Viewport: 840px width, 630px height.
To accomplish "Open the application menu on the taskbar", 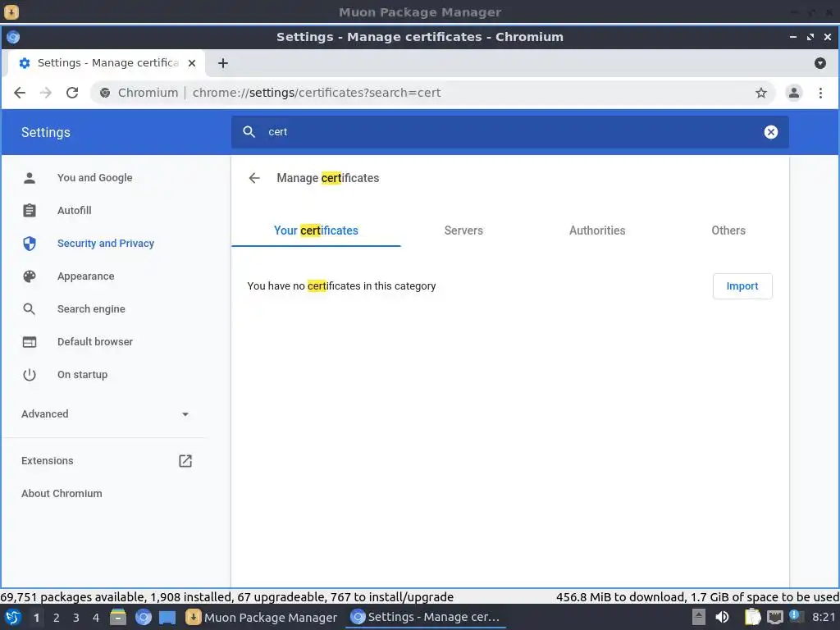I will (13, 617).
